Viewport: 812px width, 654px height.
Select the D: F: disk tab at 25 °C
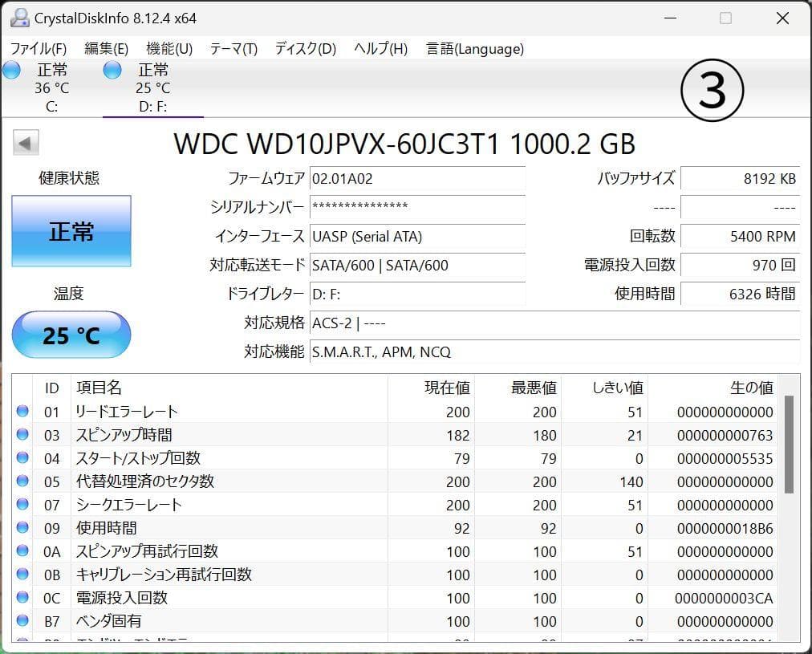tap(152, 88)
